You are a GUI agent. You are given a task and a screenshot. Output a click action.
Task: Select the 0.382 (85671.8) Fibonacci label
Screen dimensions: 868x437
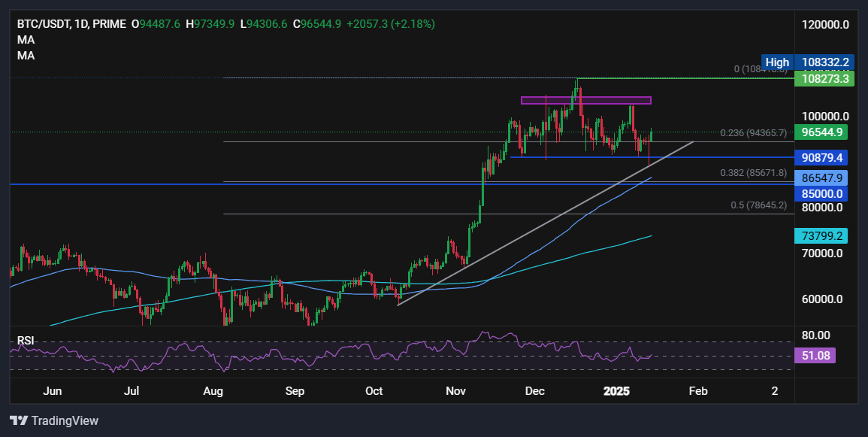(753, 173)
